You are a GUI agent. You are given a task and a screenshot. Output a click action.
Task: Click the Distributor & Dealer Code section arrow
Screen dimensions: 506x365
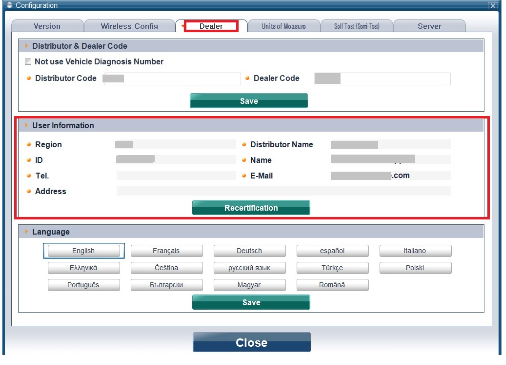pos(26,46)
